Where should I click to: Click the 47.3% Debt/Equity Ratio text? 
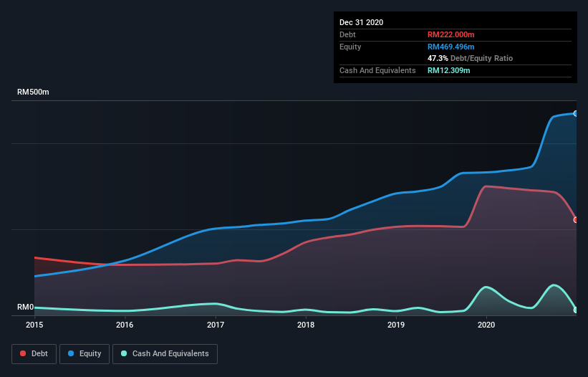(x=470, y=58)
